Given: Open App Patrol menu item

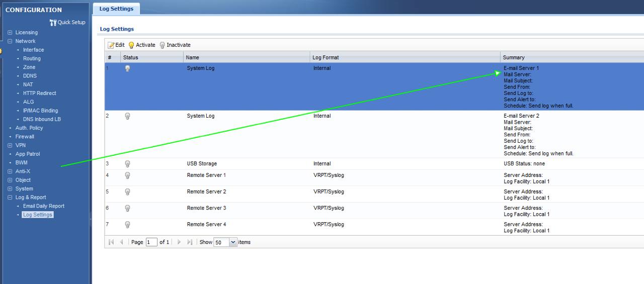Looking at the screenshot, I should point(28,154).
